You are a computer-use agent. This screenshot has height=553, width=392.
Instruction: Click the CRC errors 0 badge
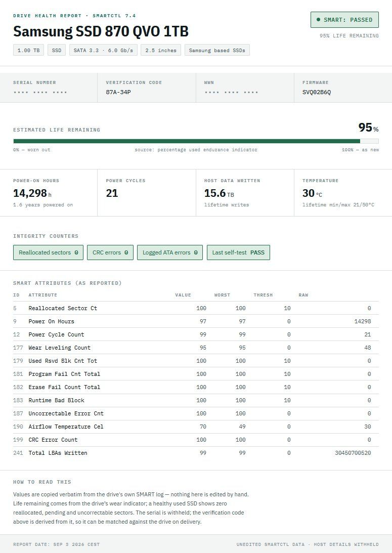tap(110, 252)
